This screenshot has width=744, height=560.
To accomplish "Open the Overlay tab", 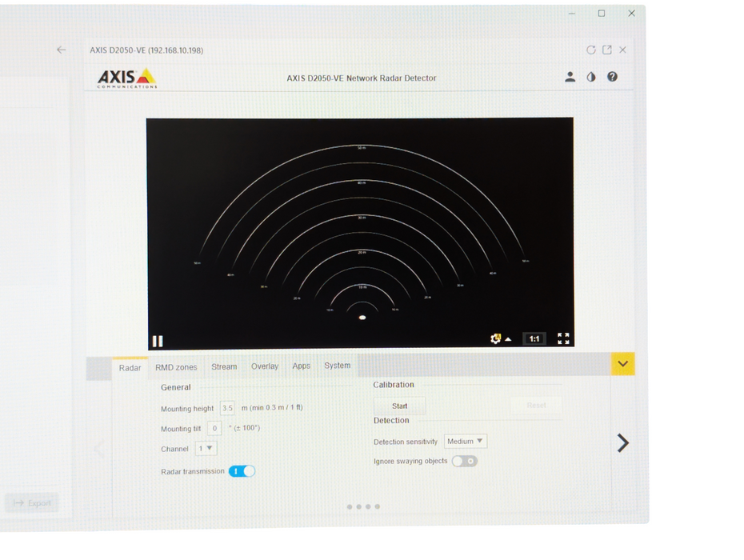I will tap(264, 366).
